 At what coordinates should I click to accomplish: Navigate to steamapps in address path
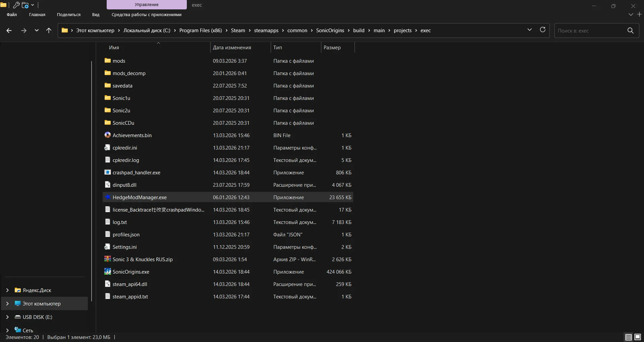point(266,31)
